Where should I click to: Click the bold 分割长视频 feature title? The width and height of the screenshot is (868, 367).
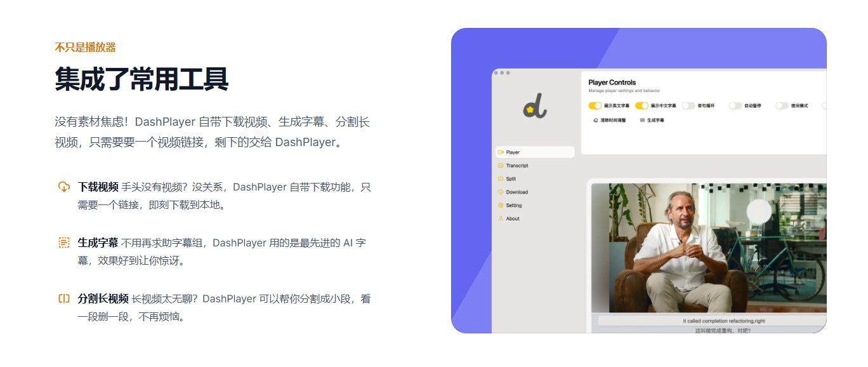tap(103, 298)
